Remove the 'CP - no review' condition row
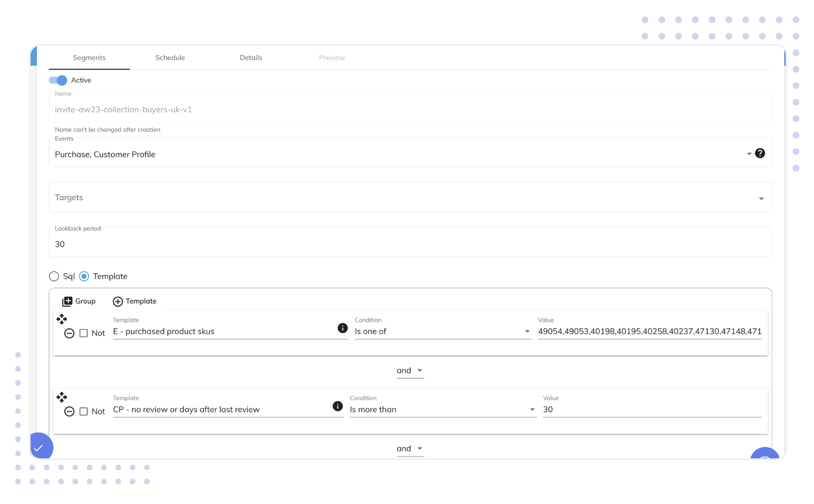 pyautogui.click(x=69, y=411)
